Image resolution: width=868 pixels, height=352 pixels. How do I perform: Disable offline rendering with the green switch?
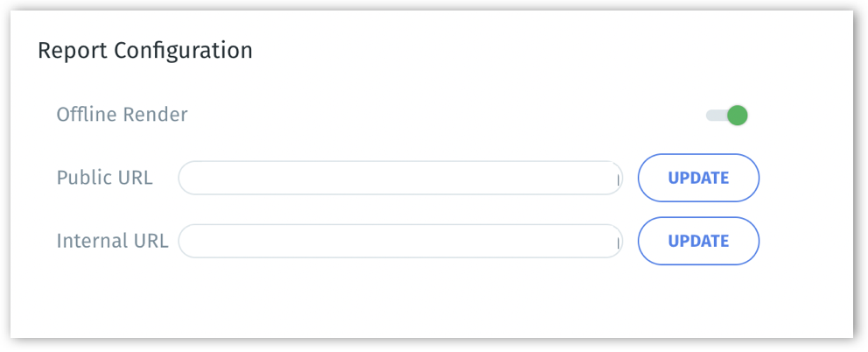pos(728,115)
